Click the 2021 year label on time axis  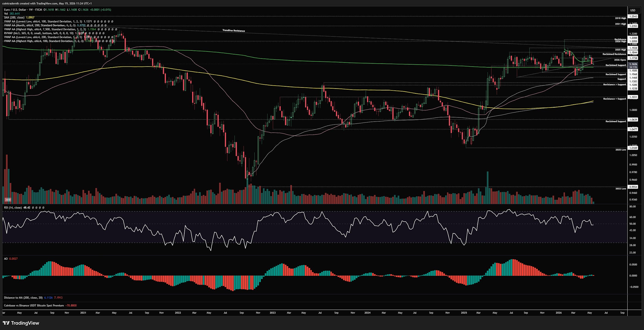[83, 313]
